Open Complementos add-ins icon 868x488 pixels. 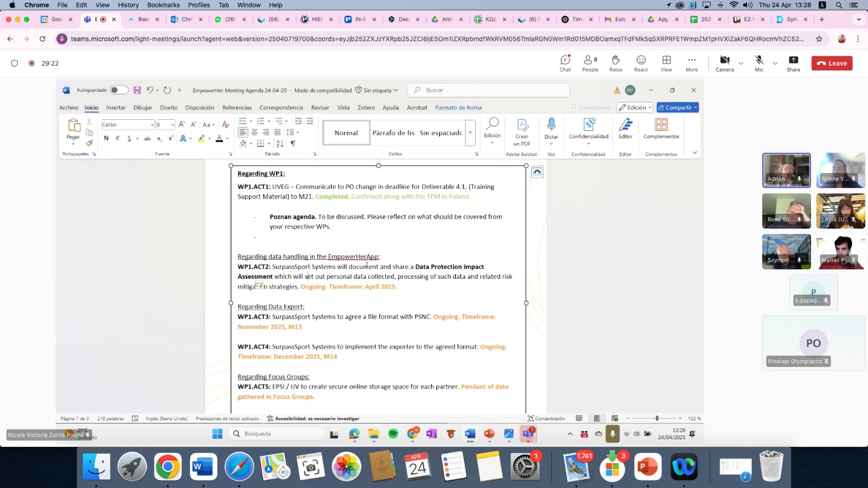point(661,125)
